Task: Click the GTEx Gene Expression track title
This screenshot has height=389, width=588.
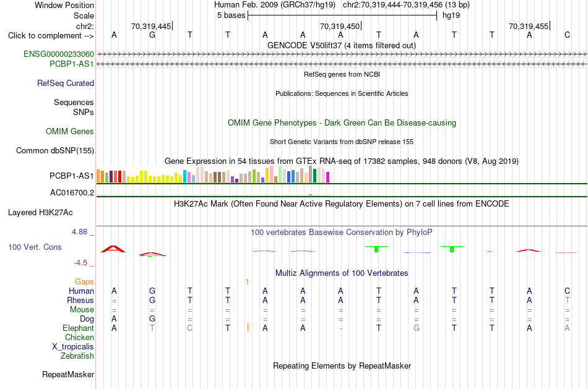Action: point(342,161)
